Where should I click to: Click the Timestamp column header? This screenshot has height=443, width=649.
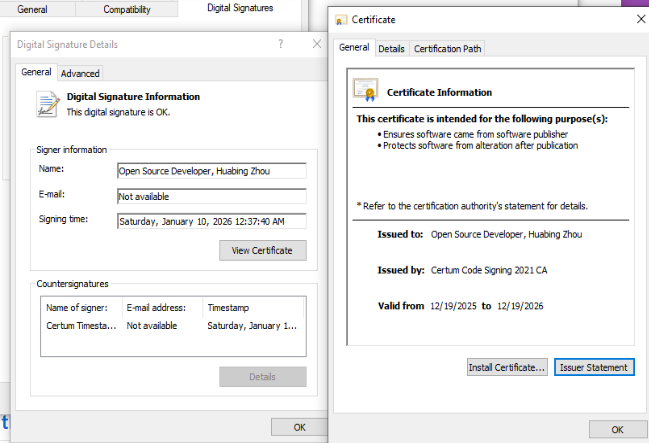[x=253, y=308]
